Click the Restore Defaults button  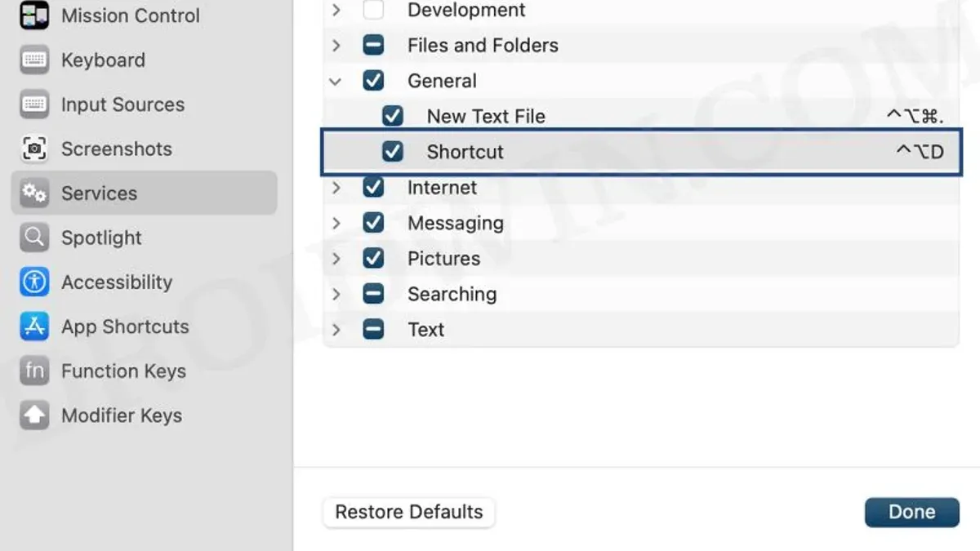[409, 512]
